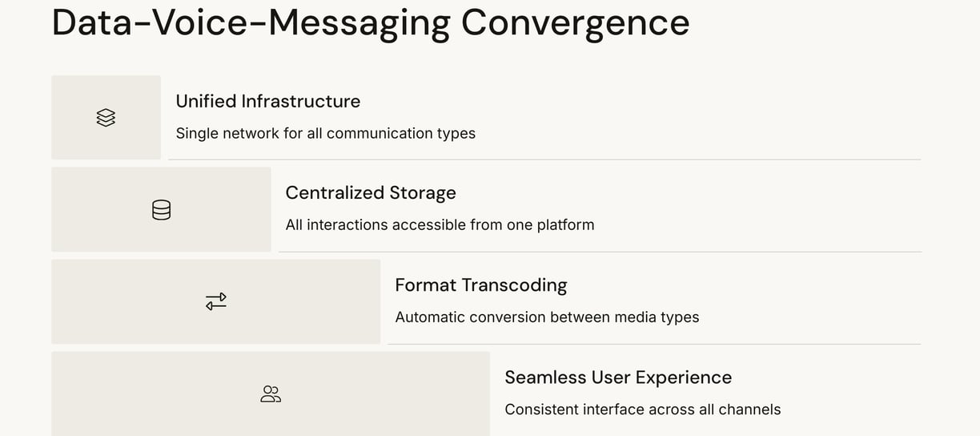Click the word 'Storage' in second heading
Image resolution: width=980 pixels, height=436 pixels.
(423, 193)
